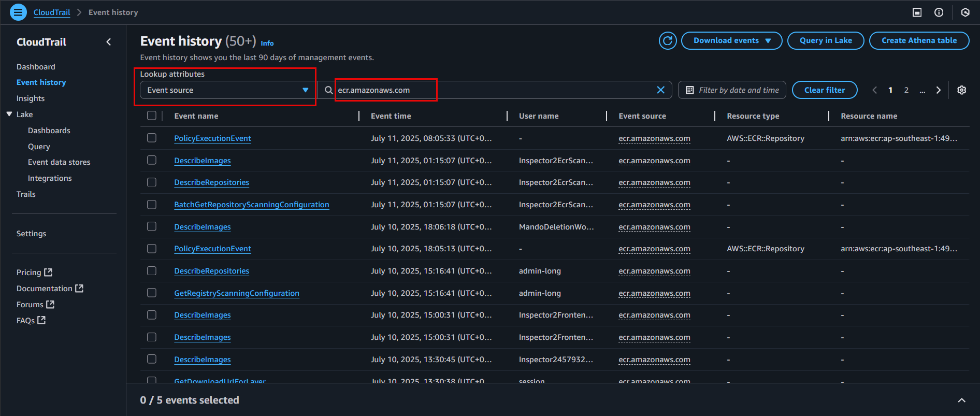Image resolution: width=980 pixels, height=416 pixels.
Task: Expand the Download events dropdown
Action: click(731, 40)
